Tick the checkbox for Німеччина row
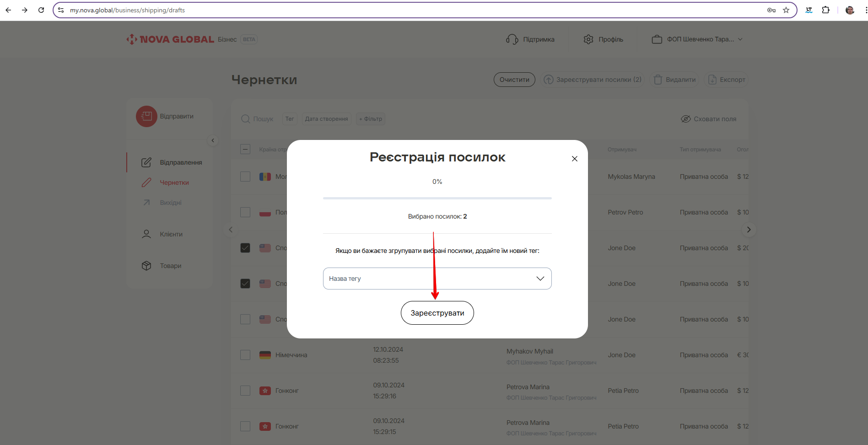Image resolution: width=868 pixels, height=445 pixels. (x=245, y=355)
